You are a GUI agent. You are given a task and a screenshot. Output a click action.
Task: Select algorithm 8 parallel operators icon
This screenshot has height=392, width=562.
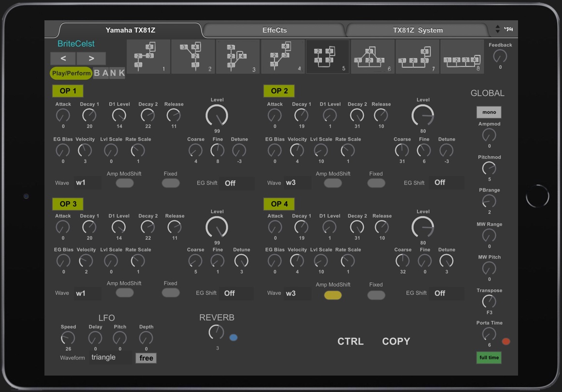(x=462, y=57)
